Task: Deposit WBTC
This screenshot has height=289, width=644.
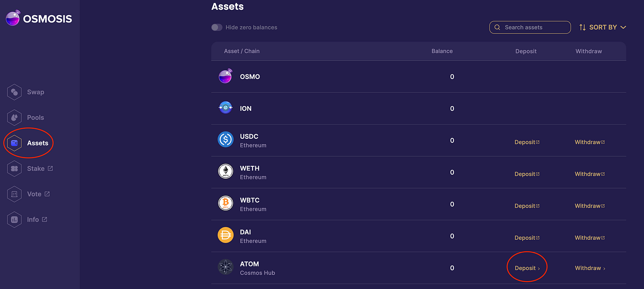Action: 527,206
